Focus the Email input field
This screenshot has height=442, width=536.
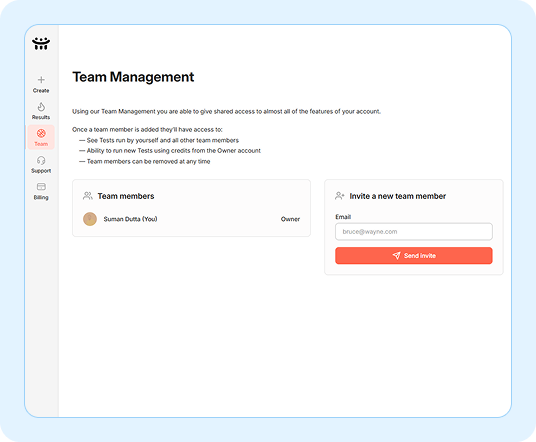click(414, 232)
